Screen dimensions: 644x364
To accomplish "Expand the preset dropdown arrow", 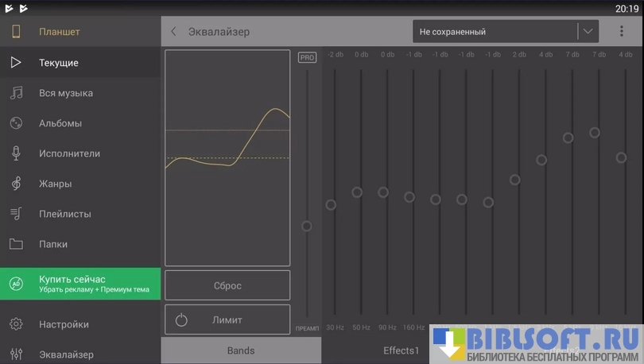I will point(588,32).
